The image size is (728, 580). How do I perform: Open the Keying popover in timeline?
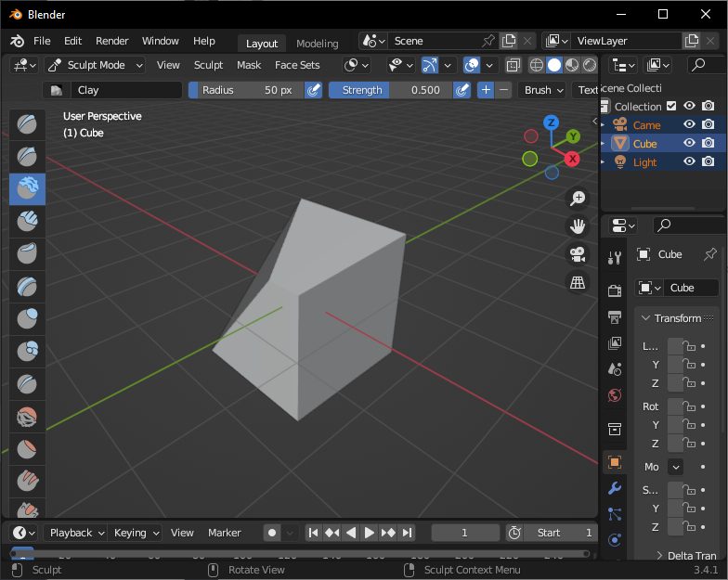pyautogui.click(x=136, y=533)
